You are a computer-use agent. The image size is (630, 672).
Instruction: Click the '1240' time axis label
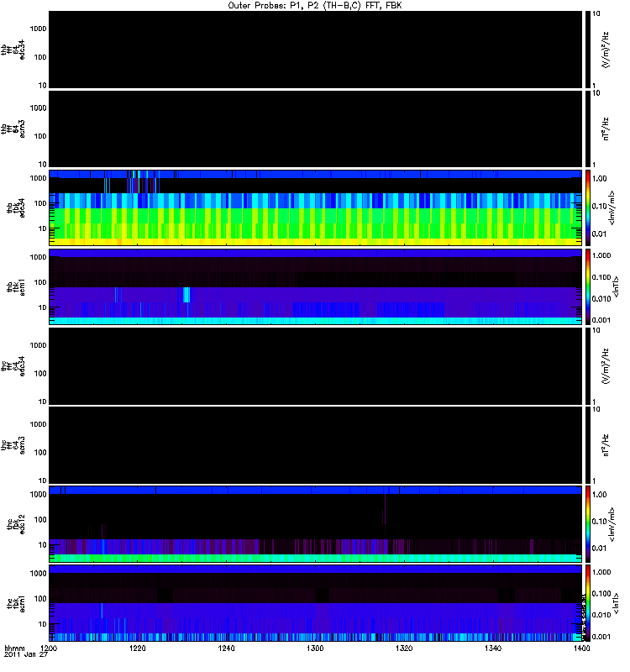coord(226,648)
